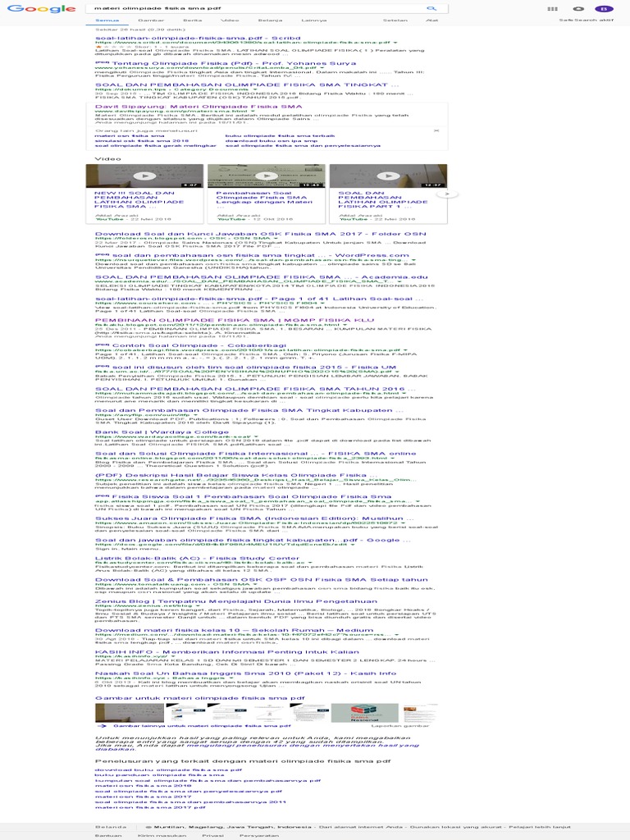Switch to the Video tab

(230, 21)
